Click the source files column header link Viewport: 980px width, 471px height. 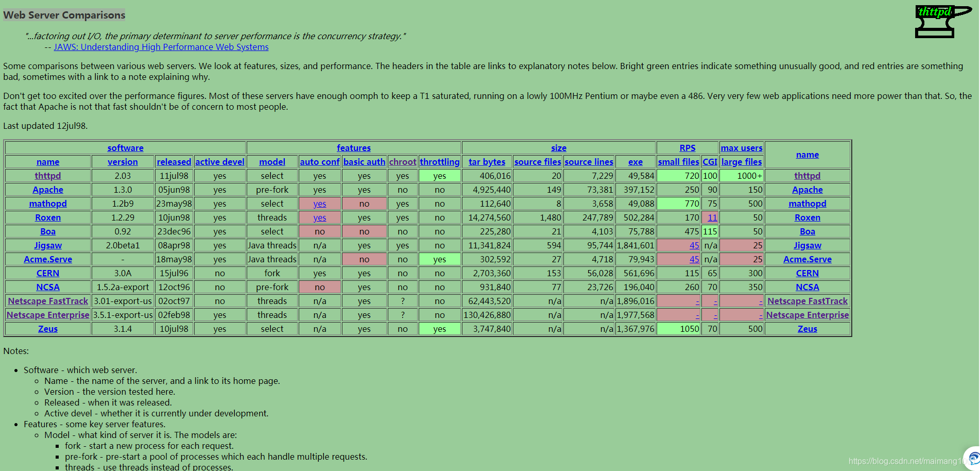[538, 162]
